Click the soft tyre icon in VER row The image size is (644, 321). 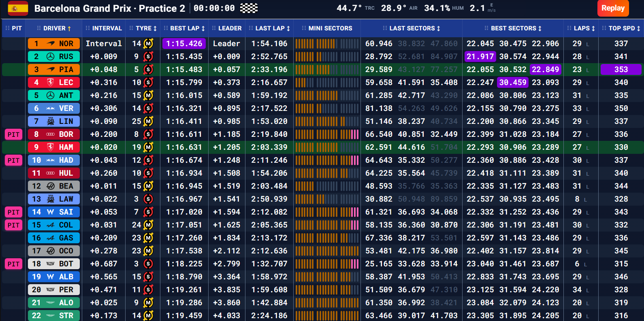[149, 108]
